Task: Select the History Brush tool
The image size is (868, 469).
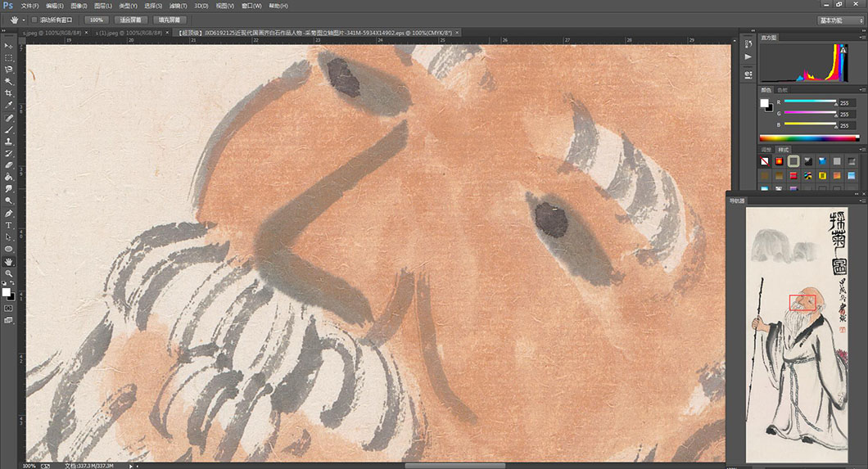Action: 8,153
